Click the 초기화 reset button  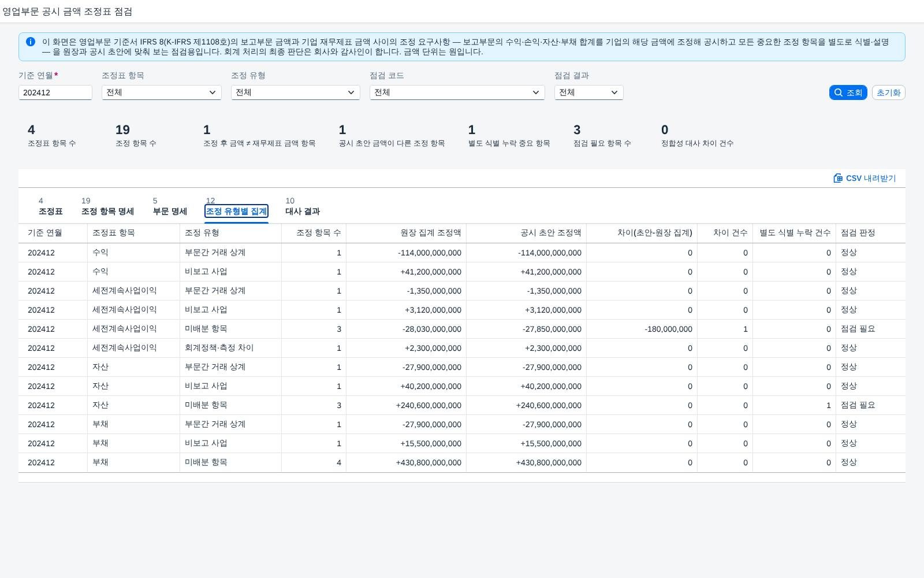click(888, 92)
